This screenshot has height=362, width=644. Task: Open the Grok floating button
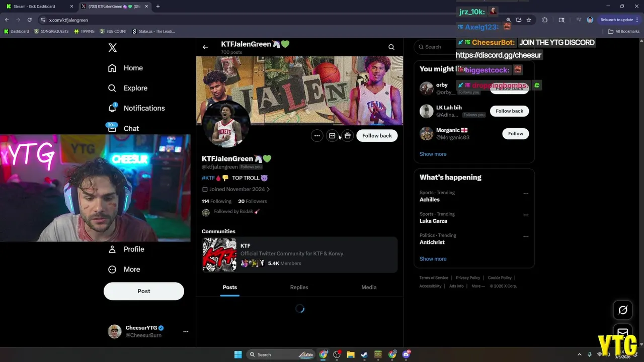623,310
